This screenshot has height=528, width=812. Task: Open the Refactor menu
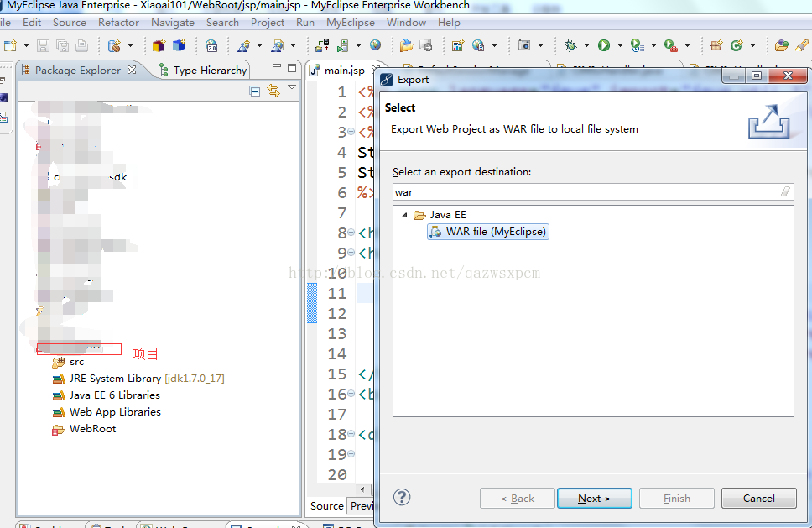coord(118,23)
